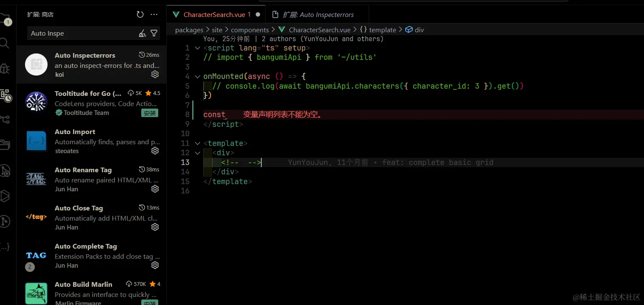644x305 pixels.
Task: Click the Auto Complete Tag extension icon
Action: coord(36,255)
